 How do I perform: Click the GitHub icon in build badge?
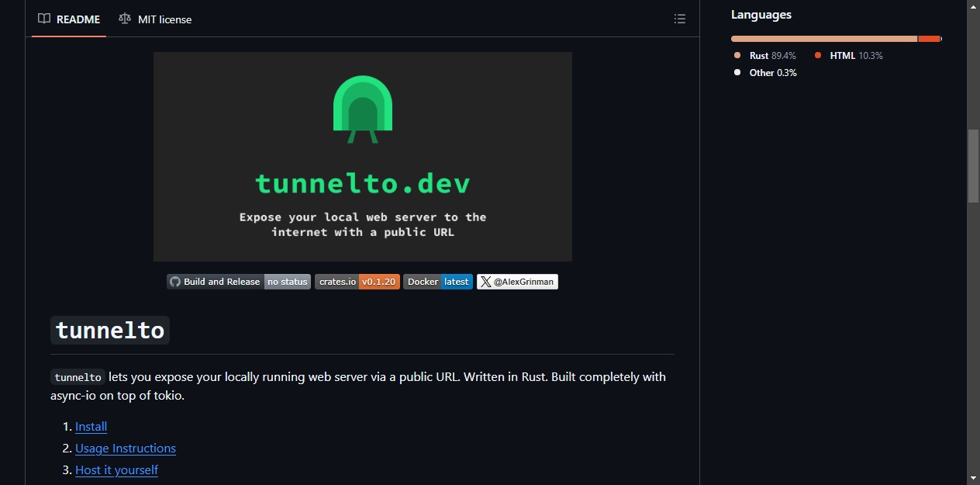[x=175, y=282]
